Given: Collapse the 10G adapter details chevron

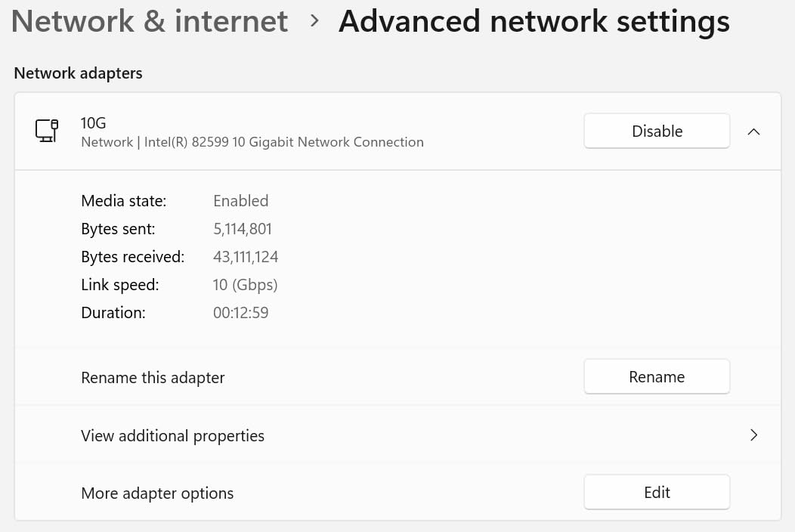Looking at the screenshot, I should tap(753, 131).
